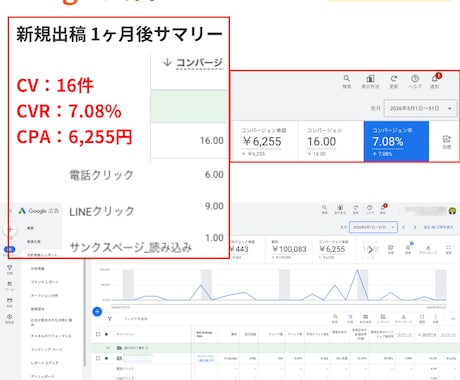
Task: Click the chart download icon beside the scorecards
Action: pyautogui.click(x=428, y=248)
